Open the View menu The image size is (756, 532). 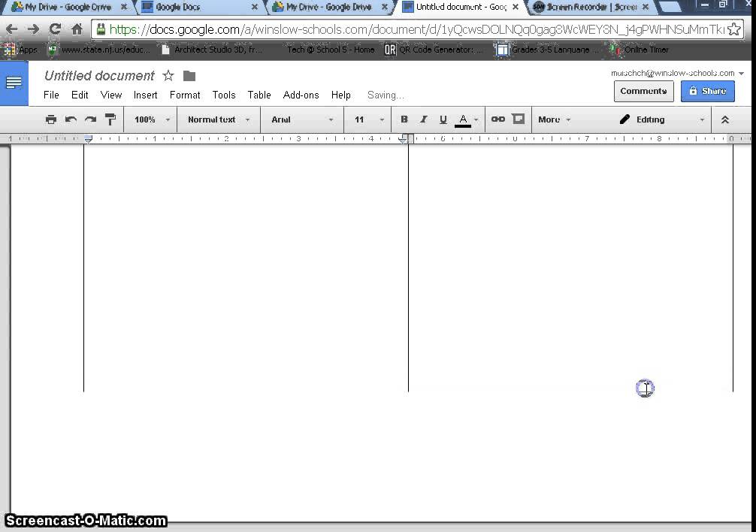[111, 95]
